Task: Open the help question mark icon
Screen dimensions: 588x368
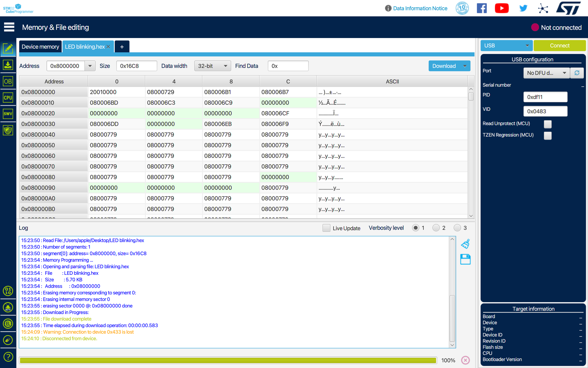Action: tap(8, 357)
